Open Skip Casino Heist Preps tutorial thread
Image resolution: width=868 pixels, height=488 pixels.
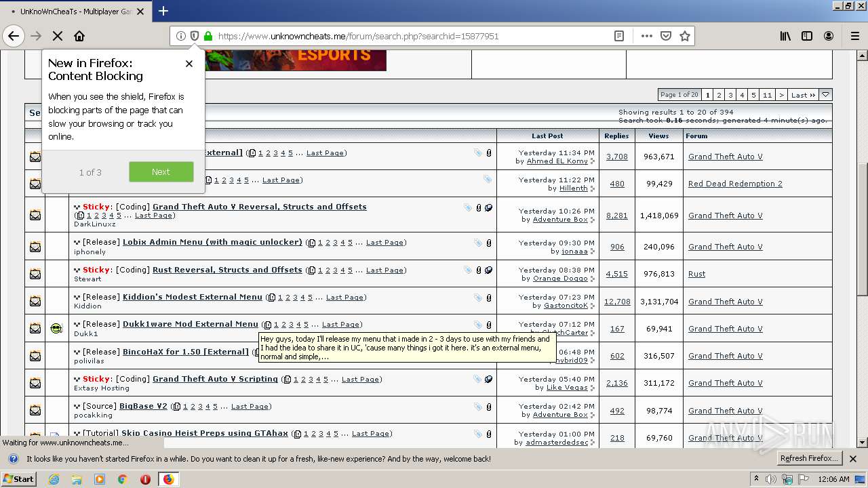click(x=205, y=433)
